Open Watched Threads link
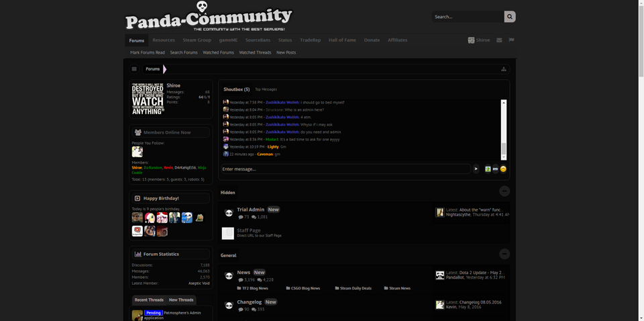 tap(255, 52)
